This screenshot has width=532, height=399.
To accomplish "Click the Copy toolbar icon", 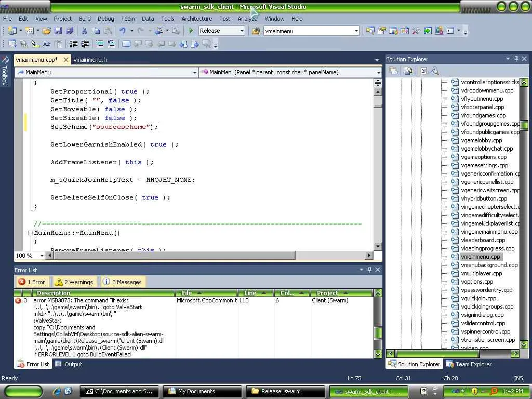I will coord(96,31).
